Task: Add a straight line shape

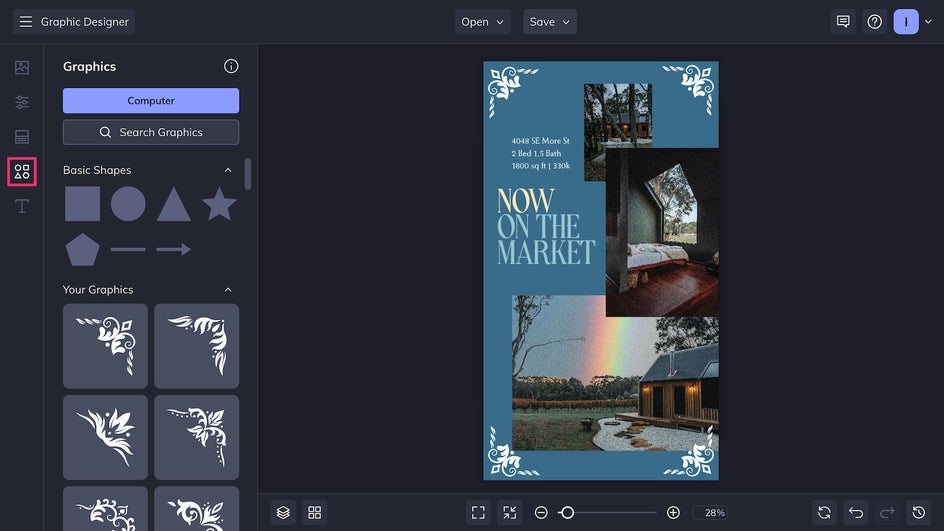Action: (x=128, y=249)
